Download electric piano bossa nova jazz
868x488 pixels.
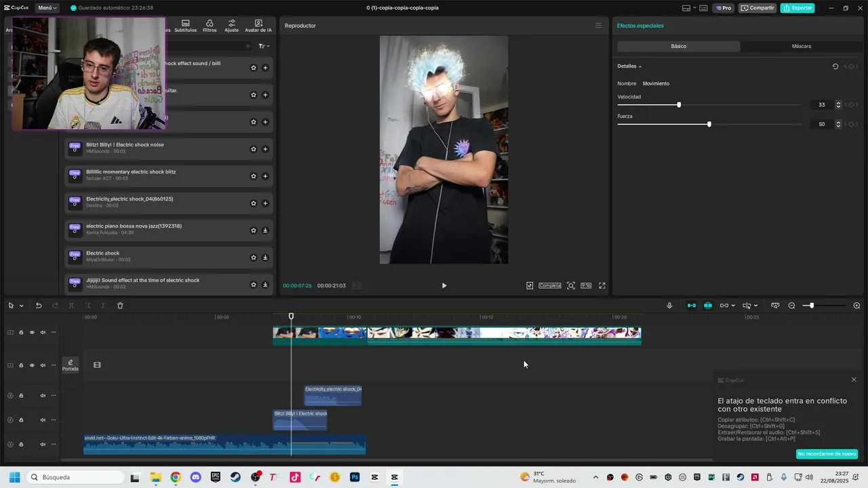265,230
